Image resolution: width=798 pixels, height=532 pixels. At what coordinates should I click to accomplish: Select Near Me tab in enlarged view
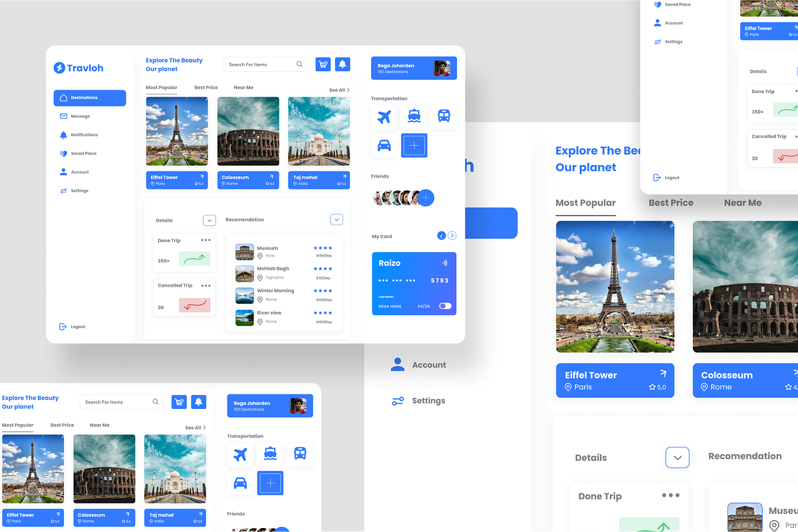pos(743,203)
